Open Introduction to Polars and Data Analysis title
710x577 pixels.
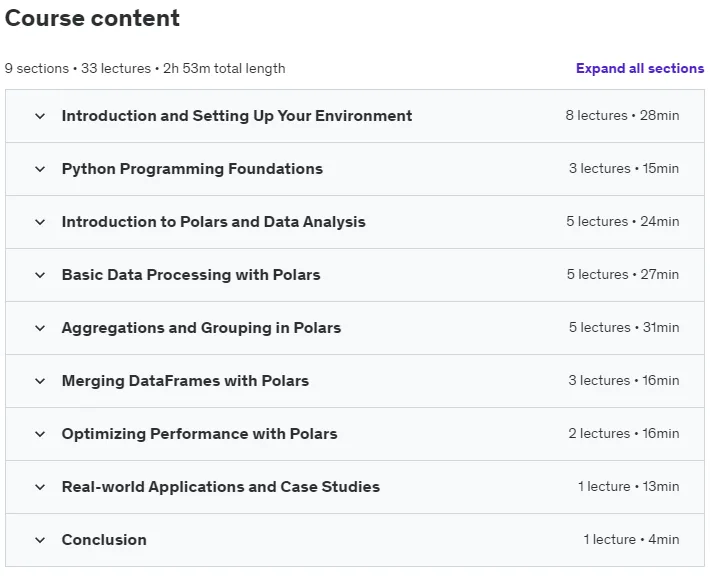pos(213,222)
